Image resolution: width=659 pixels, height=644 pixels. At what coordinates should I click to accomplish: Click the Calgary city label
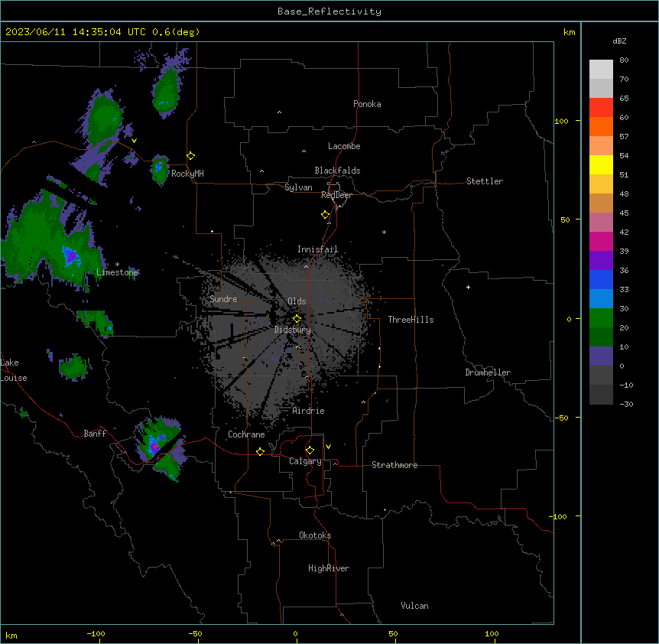305,461
